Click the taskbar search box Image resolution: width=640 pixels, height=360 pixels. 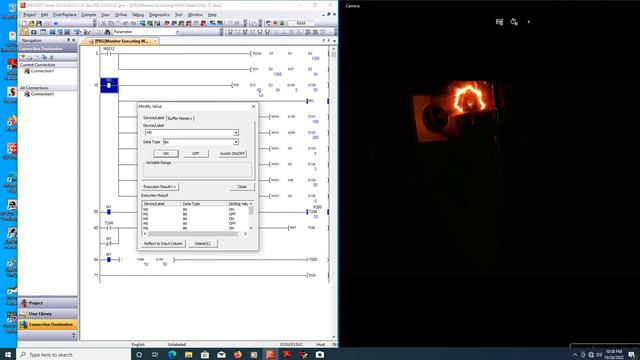[x=74, y=354]
